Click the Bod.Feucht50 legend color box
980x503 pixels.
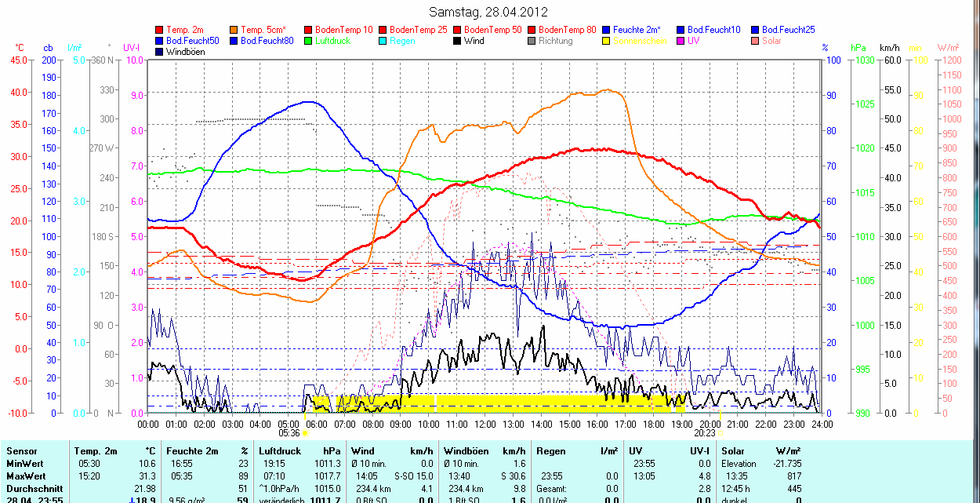click(x=160, y=41)
